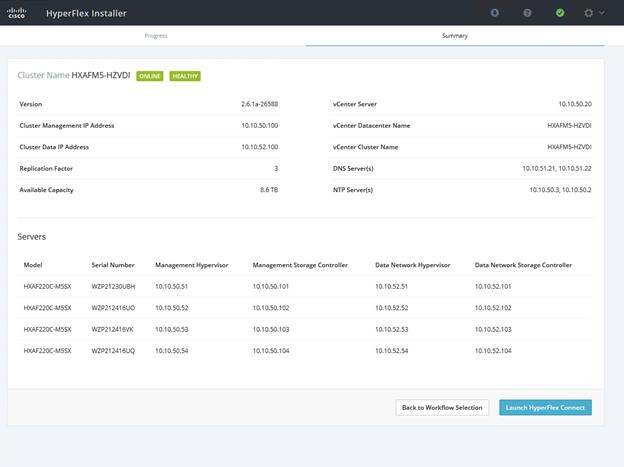
Task: Click the ONLINE status badge
Action: click(x=150, y=76)
